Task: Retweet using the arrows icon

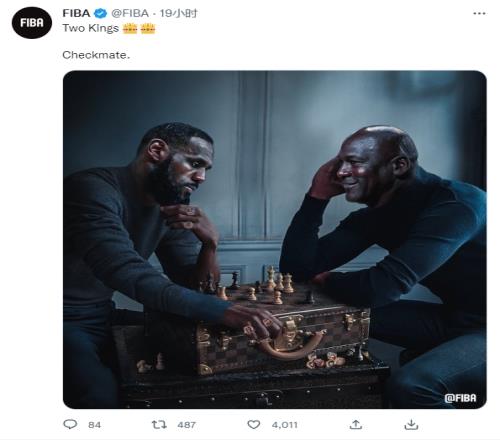Action: click(159, 424)
